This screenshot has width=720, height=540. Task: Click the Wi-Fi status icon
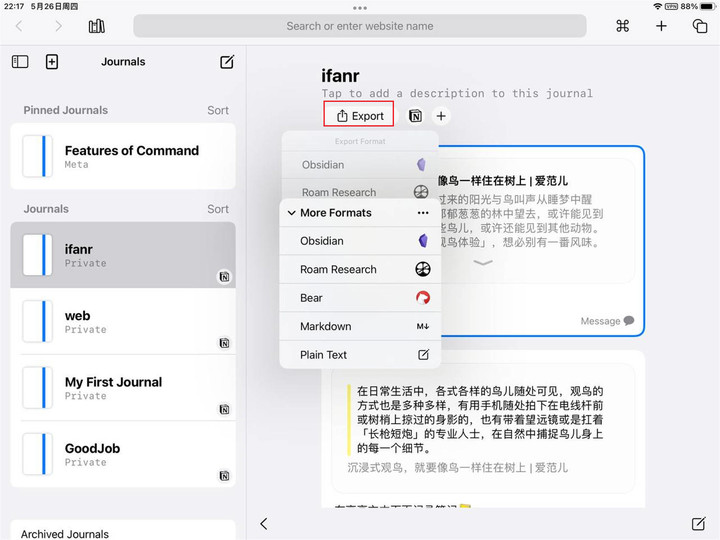point(657,6)
